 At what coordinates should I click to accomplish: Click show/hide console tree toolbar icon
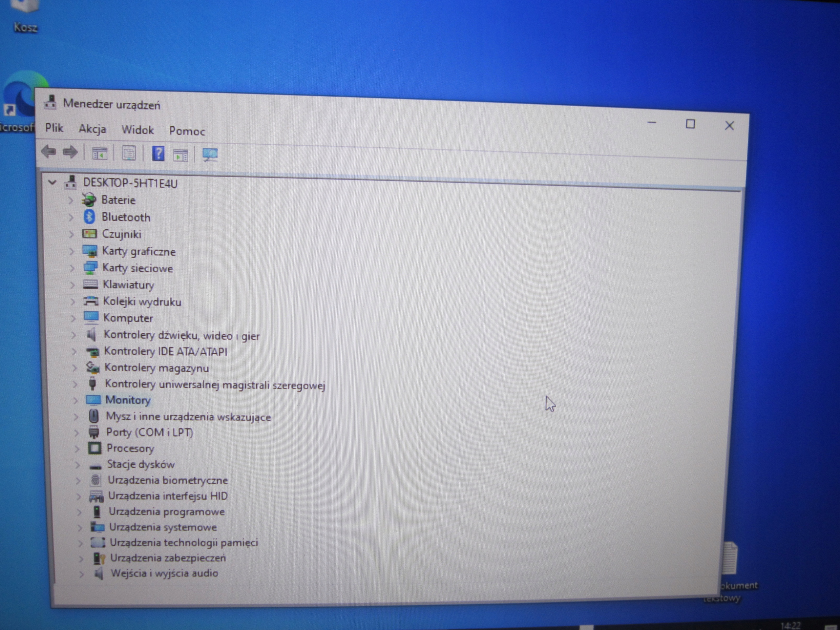99,154
